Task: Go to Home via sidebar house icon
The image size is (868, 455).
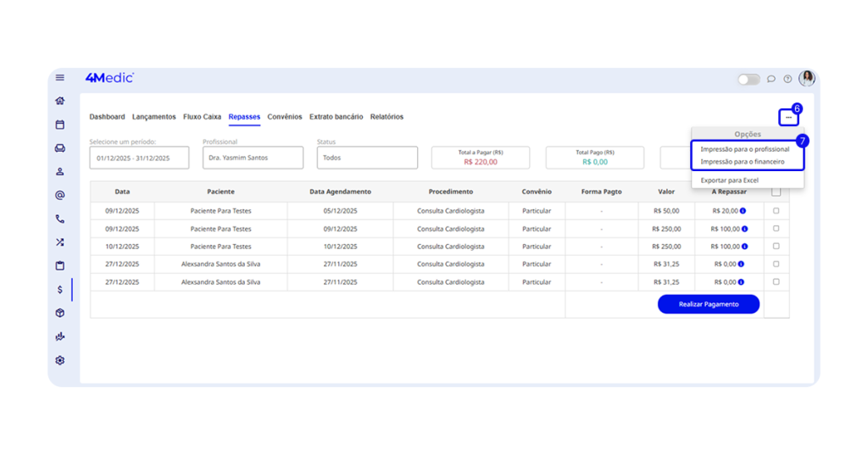Action: (60, 101)
